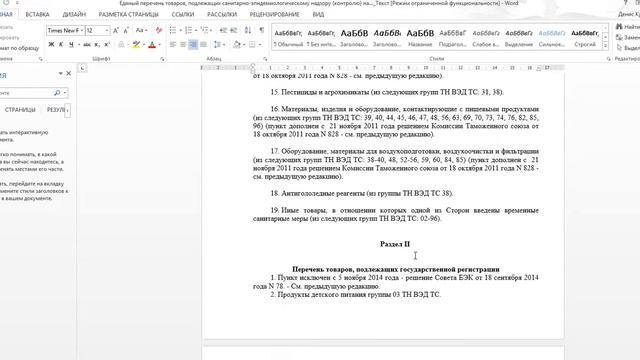Image resolution: width=640 pixels, height=360 pixels.
Task: Toggle italic (К) formatting
Action: pyautogui.click(x=61, y=44)
